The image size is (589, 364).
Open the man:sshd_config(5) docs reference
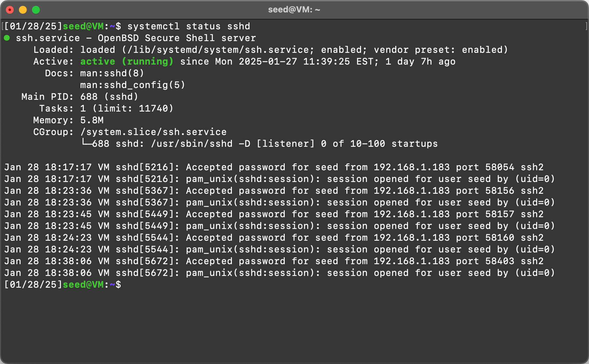tap(132, 85)
